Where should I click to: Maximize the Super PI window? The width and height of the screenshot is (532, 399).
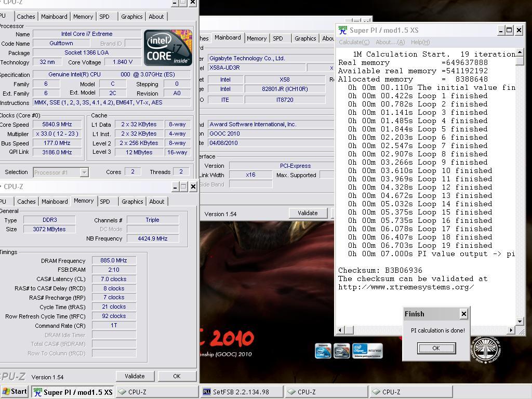coord(509,30)
